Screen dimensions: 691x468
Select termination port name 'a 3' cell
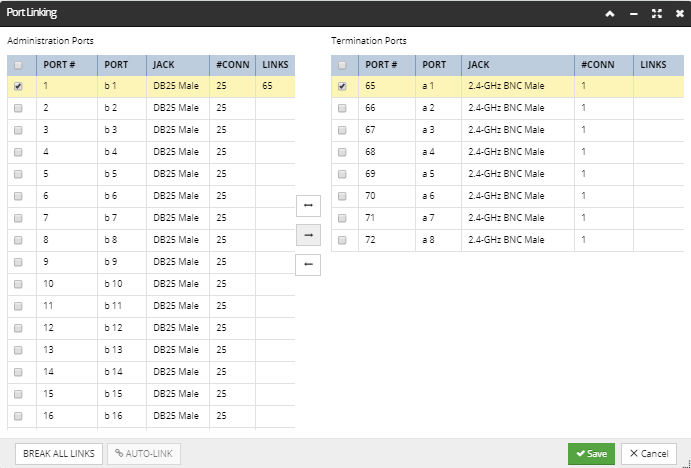tap(438, 130)
